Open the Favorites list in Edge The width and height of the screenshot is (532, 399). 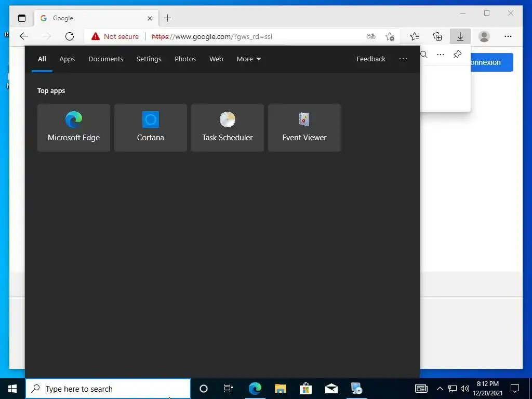pyautogui.click(x=414, y=36)
